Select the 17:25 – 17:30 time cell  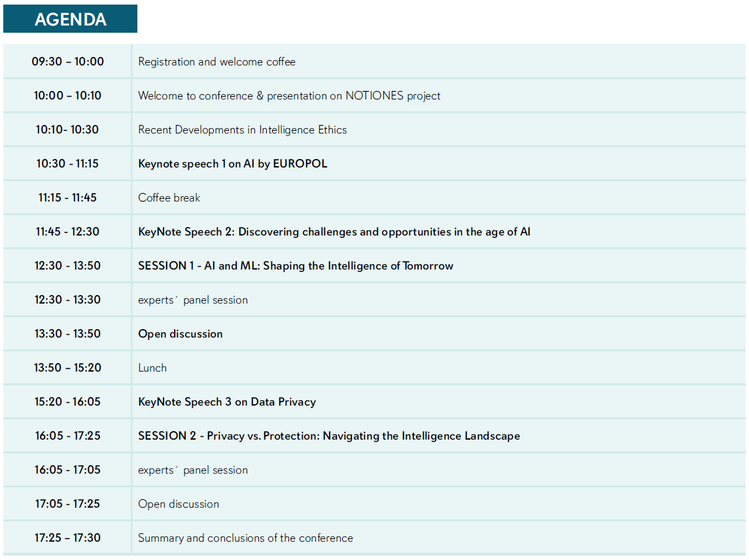[x=67, y=538]
